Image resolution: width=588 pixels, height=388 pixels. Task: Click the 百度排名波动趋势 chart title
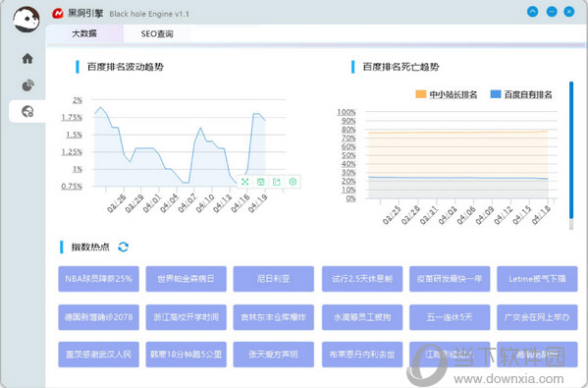(x=126, y=67)
